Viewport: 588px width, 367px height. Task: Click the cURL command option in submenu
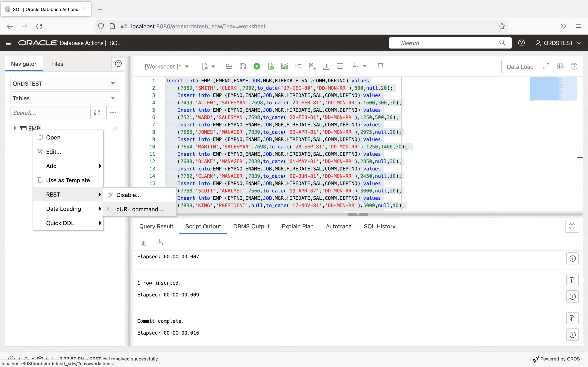click(x=140, y=209)
